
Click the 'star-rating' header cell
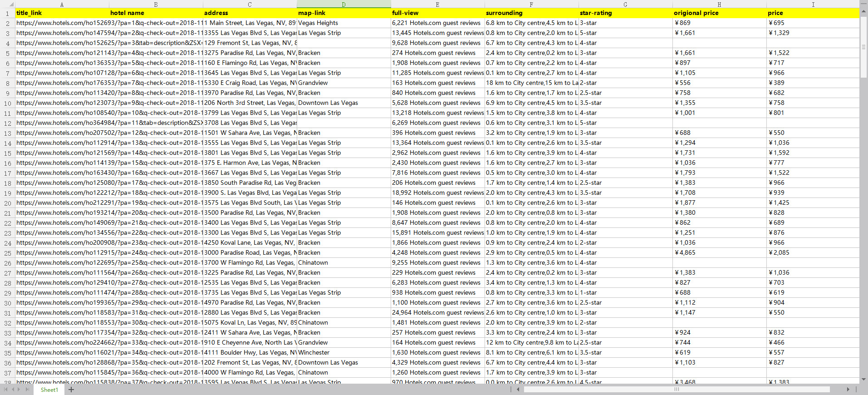tap(625, 13)
